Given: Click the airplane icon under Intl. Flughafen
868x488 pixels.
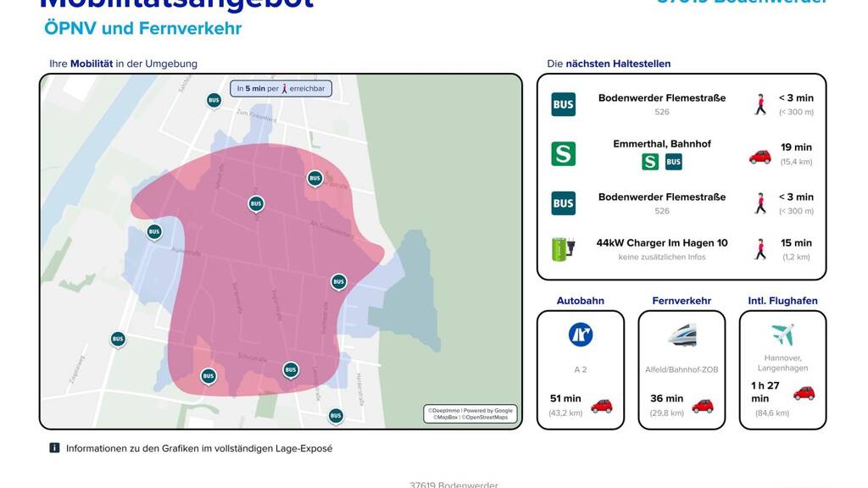Looking at the screenshot, I should (x=782, y=334).
